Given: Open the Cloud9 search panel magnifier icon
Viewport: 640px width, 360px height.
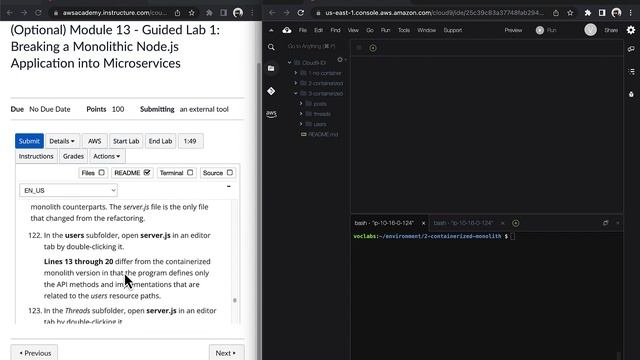Looking at the screenshot, I should click(271, 47).
